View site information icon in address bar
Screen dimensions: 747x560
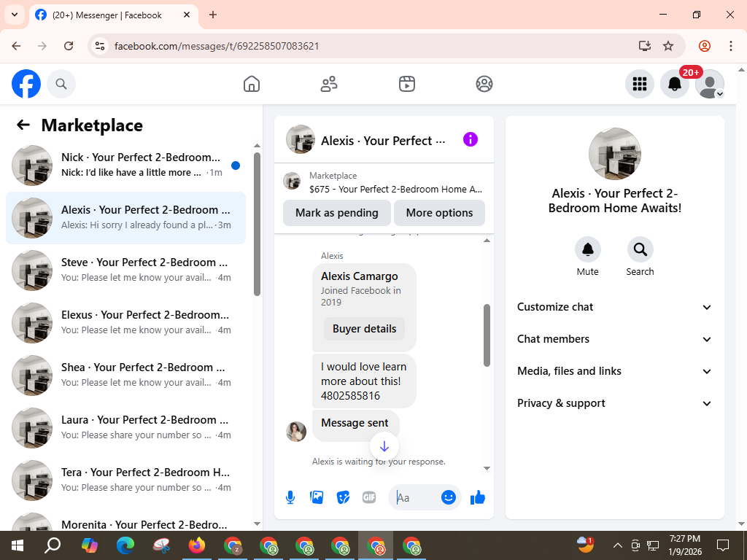pyautogui.click(x=100, y=46)
